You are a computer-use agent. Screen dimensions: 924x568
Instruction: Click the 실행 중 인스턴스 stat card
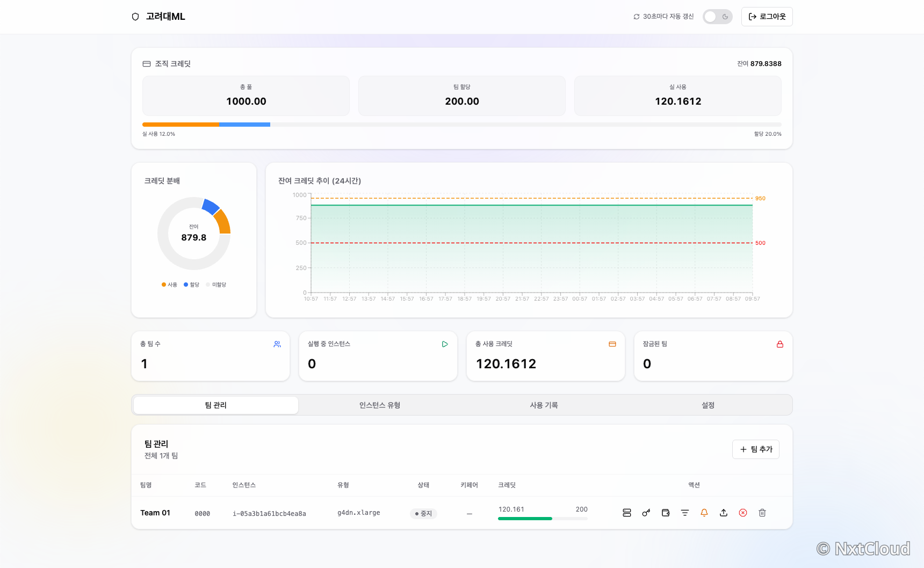[x=378, y=356]
